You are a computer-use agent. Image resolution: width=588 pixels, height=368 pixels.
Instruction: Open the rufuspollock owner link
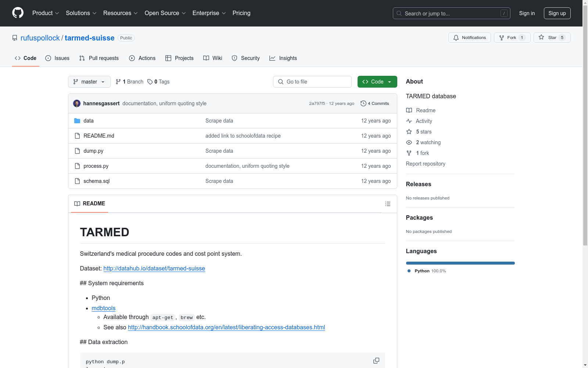coord(40,38)
